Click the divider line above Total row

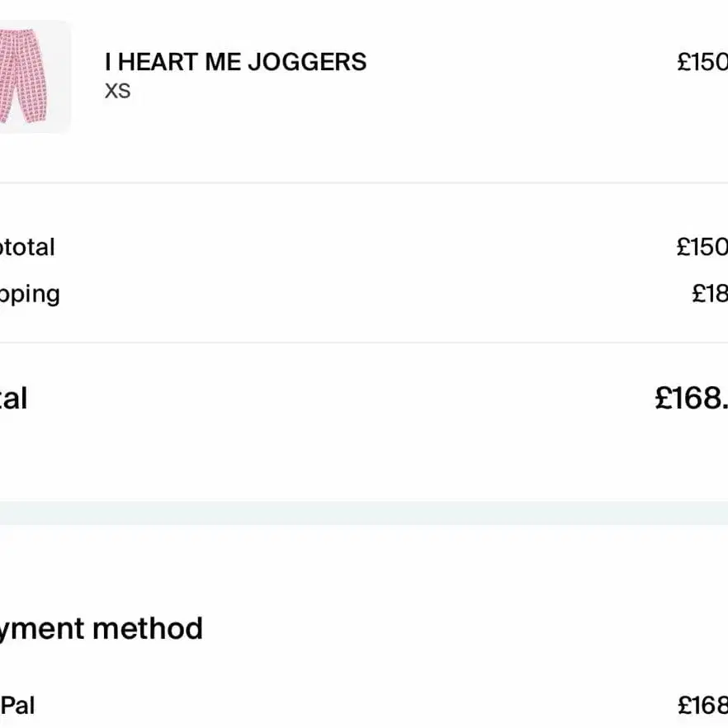tap(363, 343)
